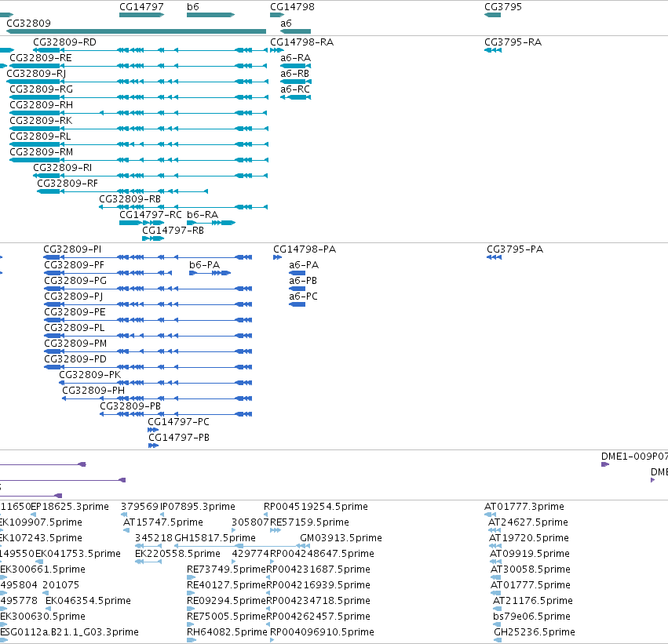Select transcript a6-RC label
Viewport: 668px width, 644px height.
click(295, 89)
